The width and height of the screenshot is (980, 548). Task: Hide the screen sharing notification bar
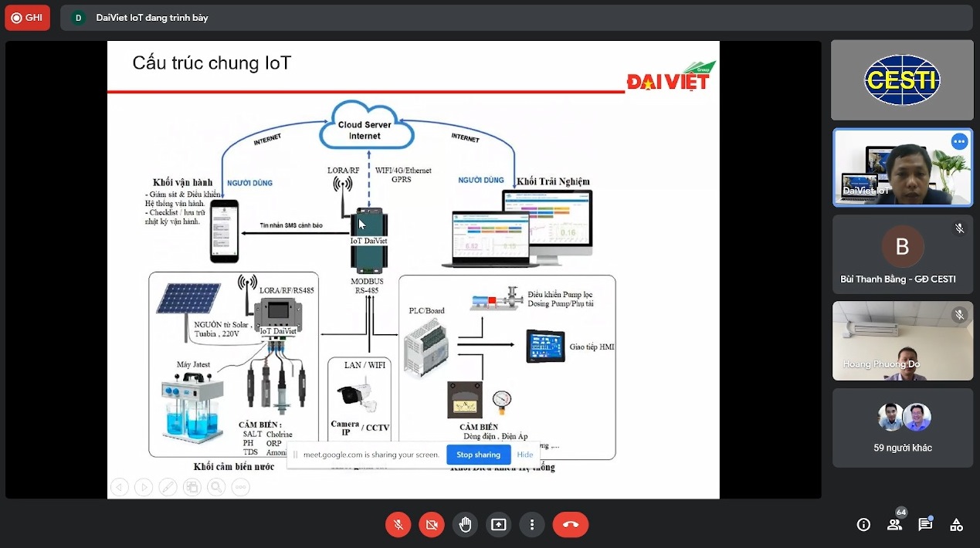525,455
